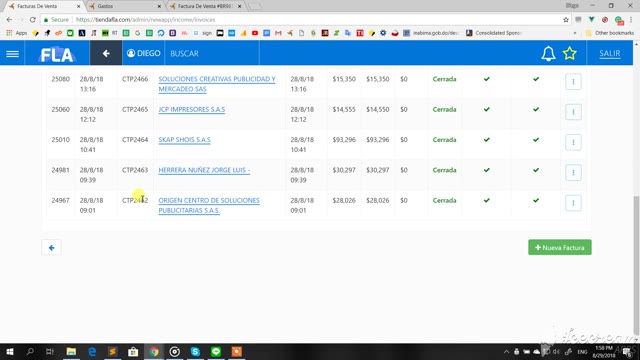Click the address bar URL
The image size is (640, 360).
146,20
